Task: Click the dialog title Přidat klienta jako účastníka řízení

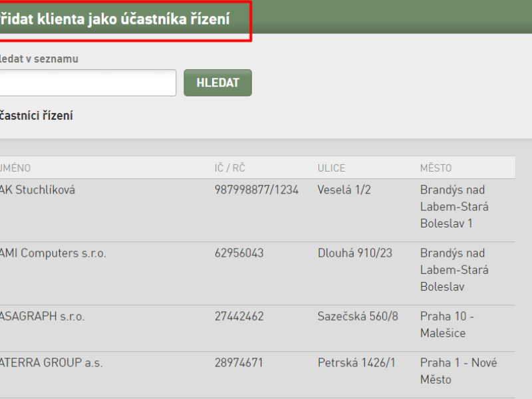Action: [x=114, y=19]
